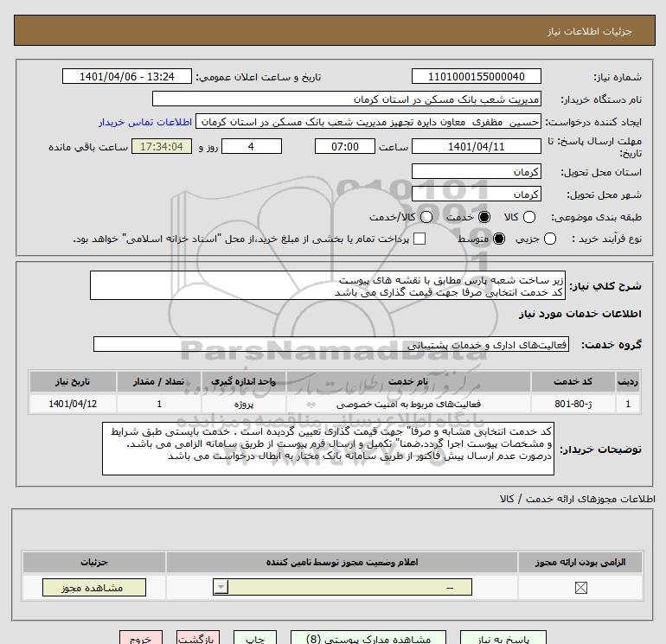Click the شرح کلی نیاز text box
666x644 pixels.
click(x=328, y=285)
